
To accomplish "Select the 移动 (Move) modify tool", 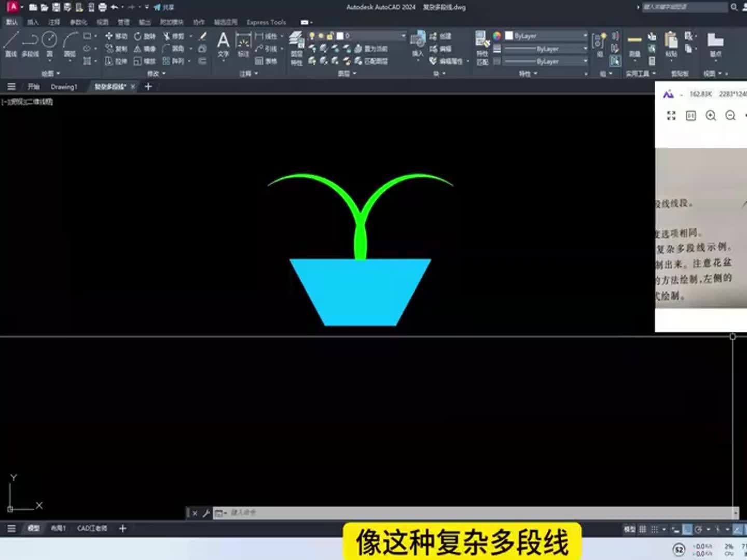I will tap(115, 36).
